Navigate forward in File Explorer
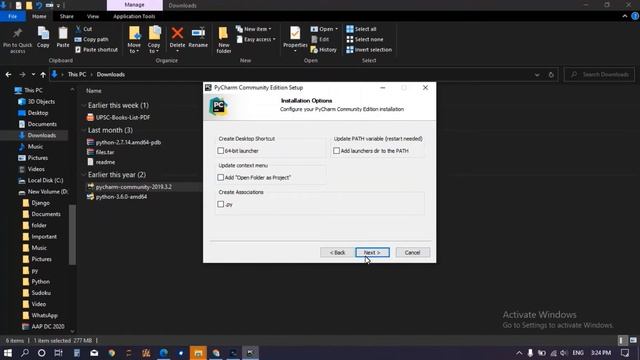The height and width of the screenshot is (360, 640). pyautogui.click(x=22, y=74)
